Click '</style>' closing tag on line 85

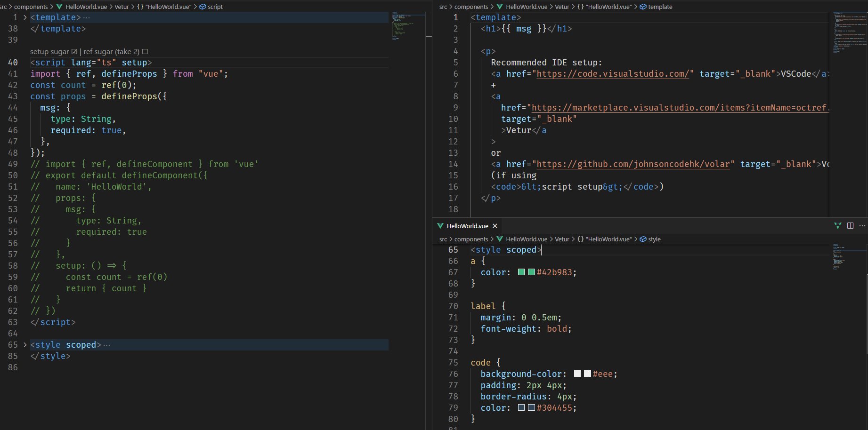tap(50, 356)
